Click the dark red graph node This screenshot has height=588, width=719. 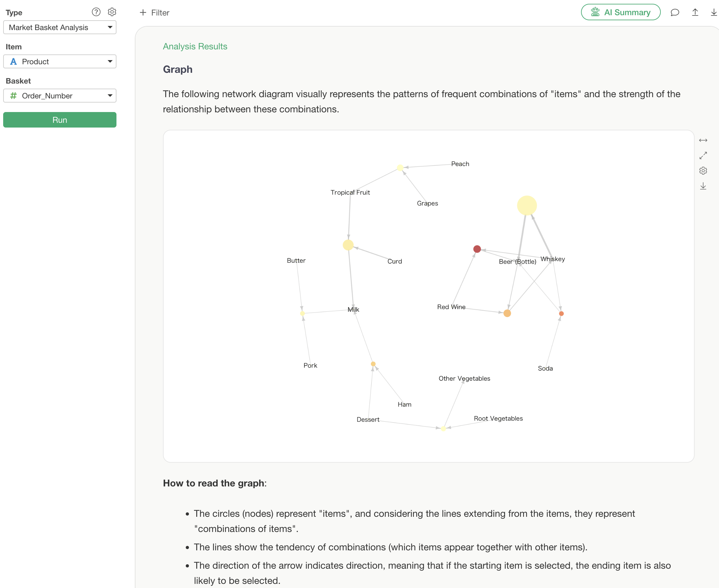[477, 249]
